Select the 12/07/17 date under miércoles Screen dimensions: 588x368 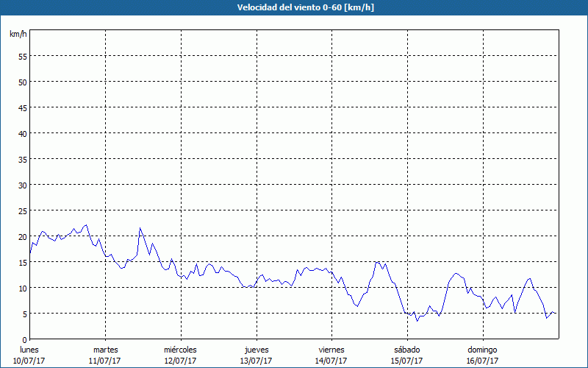pyautogui.click(x=180, y=361)
